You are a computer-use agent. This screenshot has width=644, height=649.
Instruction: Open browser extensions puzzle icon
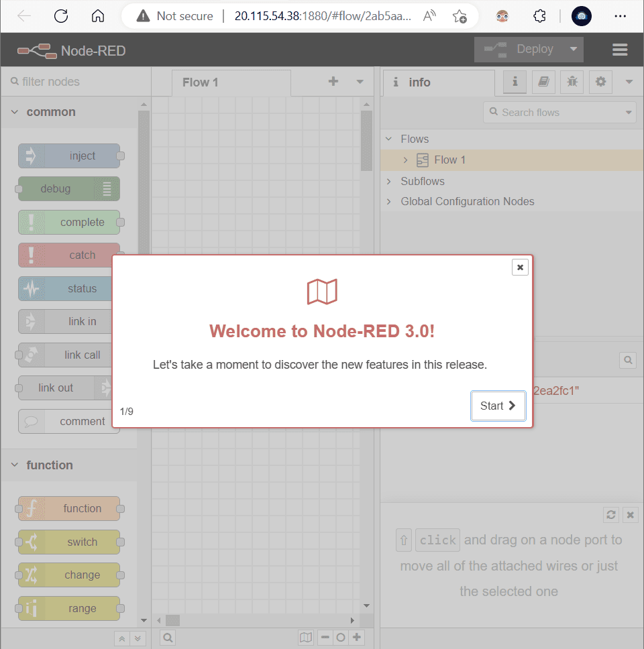tap(539, 16)
